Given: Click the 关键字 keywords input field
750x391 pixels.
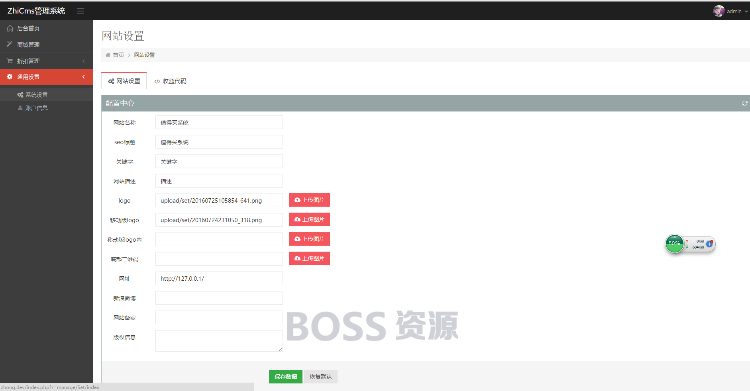Looking at the screenshot, I should [219, 161].
